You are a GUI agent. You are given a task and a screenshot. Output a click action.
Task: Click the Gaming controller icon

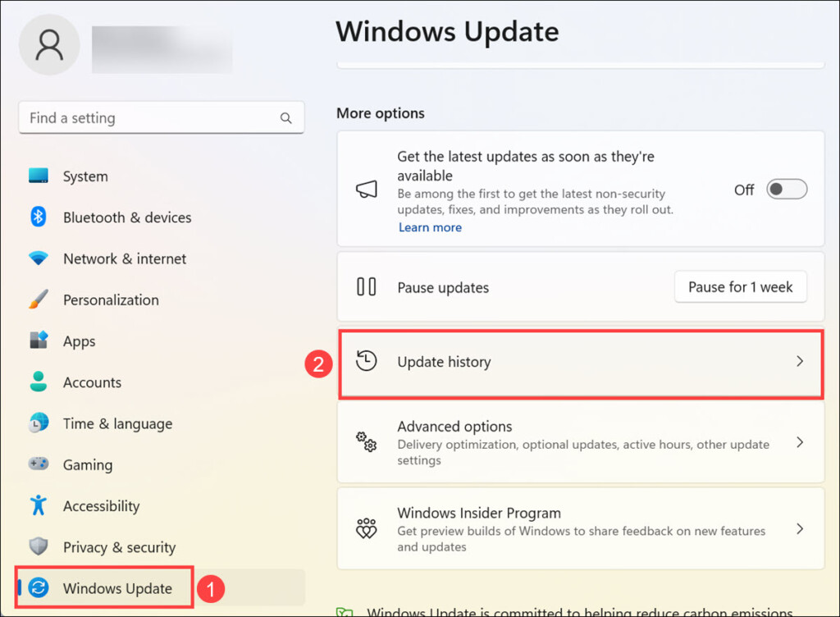pos(39,464)
